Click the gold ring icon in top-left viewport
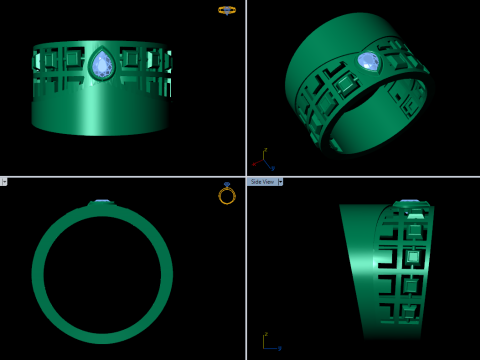 tap(227, 10)
